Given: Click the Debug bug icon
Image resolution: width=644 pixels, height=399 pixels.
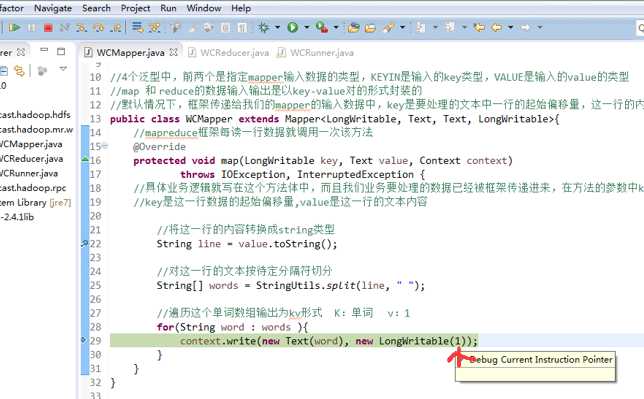Looking at the screenshot, I should 263,28.
